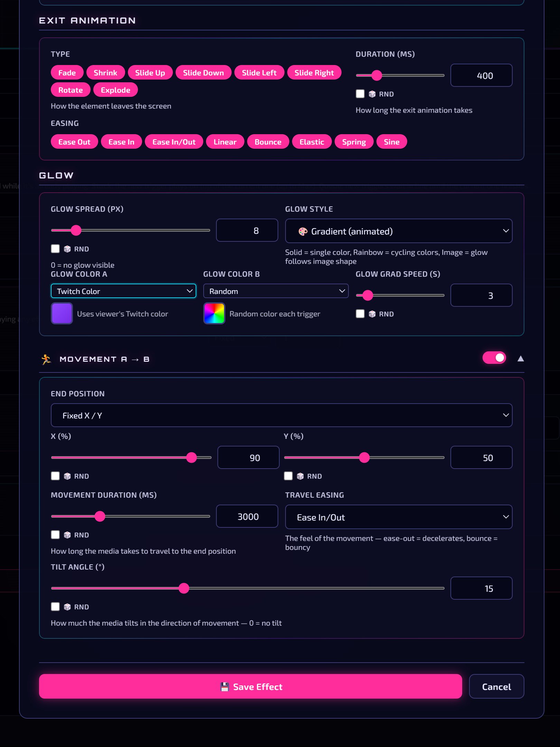Set easing to Ease In/Out
This screenshot has height=747, width=560.
tap(174, 142)
